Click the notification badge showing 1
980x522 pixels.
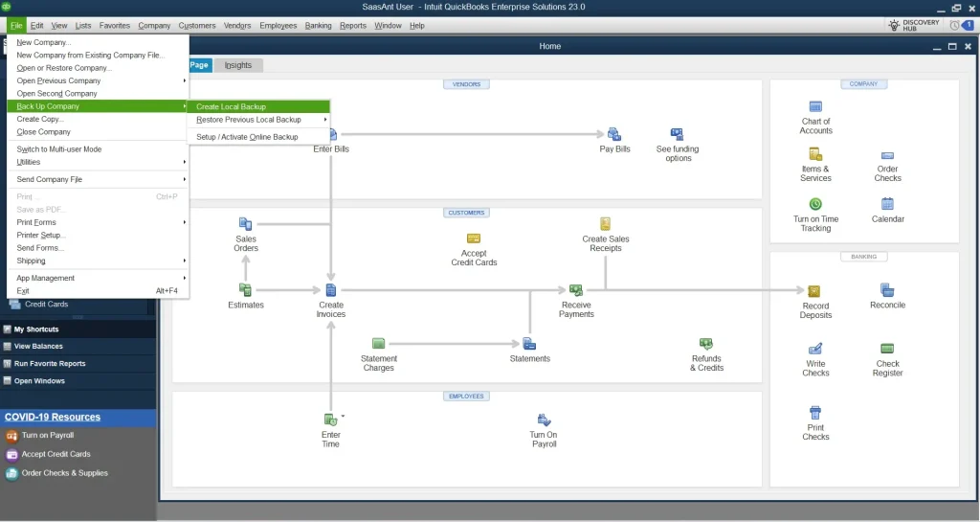[969, 26]
